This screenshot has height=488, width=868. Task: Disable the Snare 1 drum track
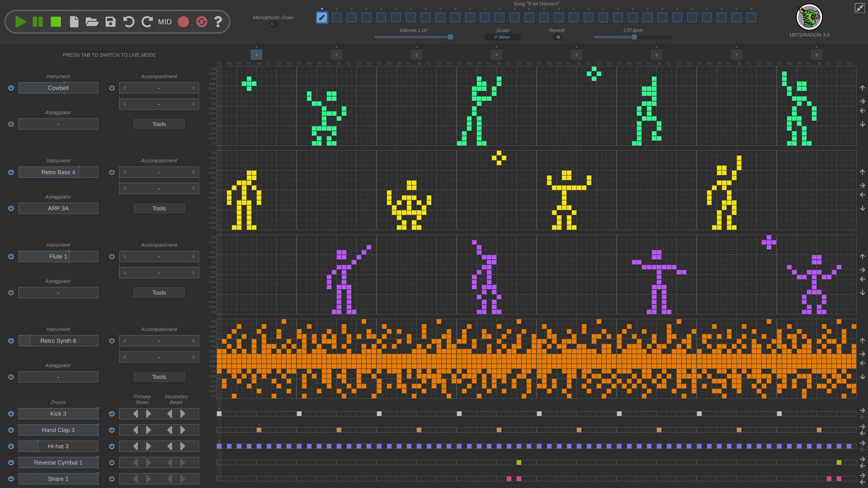click(x=11, y=479)
